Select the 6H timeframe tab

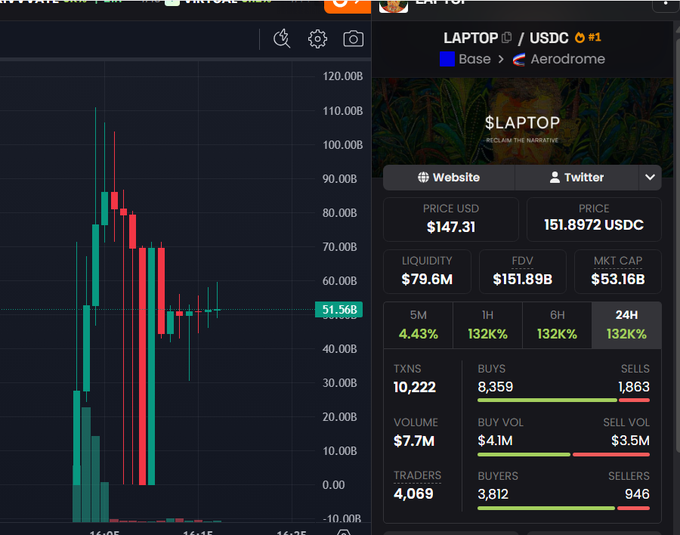(557, 325)
